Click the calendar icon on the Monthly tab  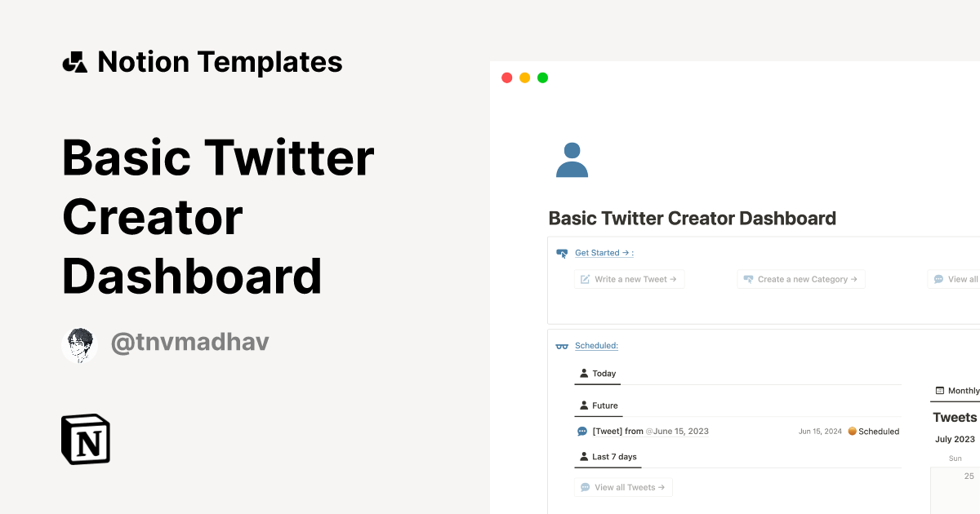point(941,390)
